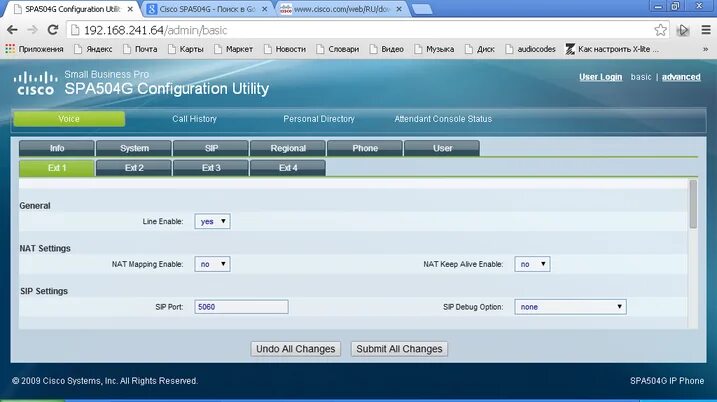Image resolution: width=717 pixels, height=402 pixels.
Task: Open the Phone sub-tab
Action: [x=365, y=148]
